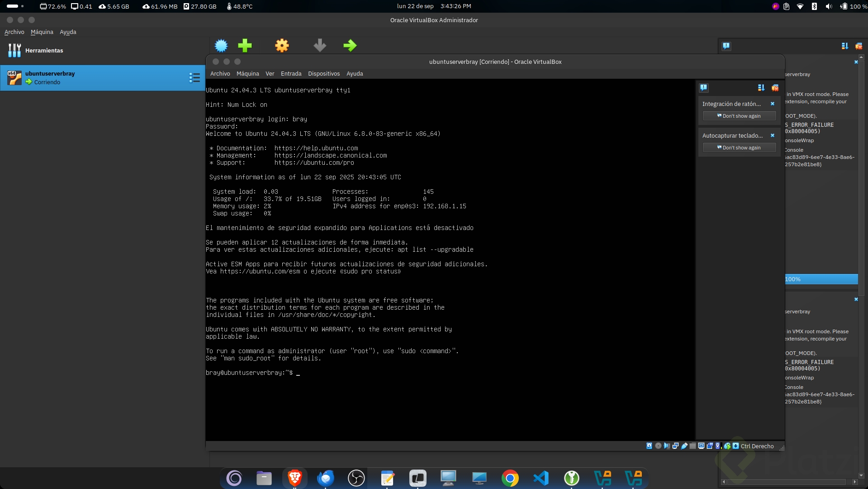
Task: Open Archivo menu in the Administrador window
Action: pyautogui.click(x=14, y=32)
